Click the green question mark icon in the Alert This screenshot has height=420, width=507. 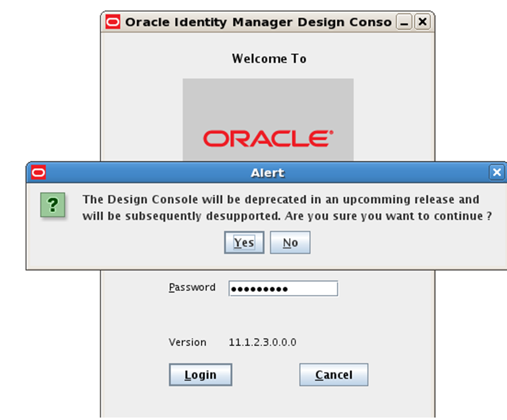click(53, 204)
